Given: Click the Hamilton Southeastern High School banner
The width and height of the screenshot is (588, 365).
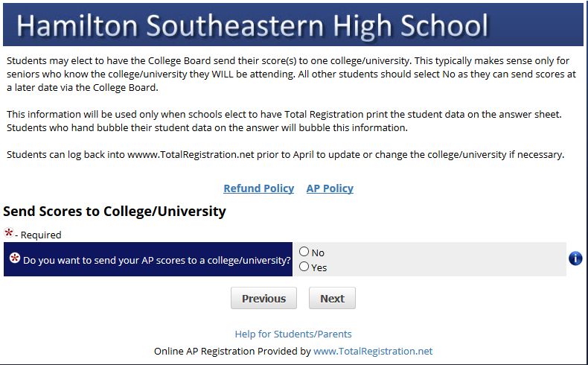Looking at the screenshot, I should 293,25.
